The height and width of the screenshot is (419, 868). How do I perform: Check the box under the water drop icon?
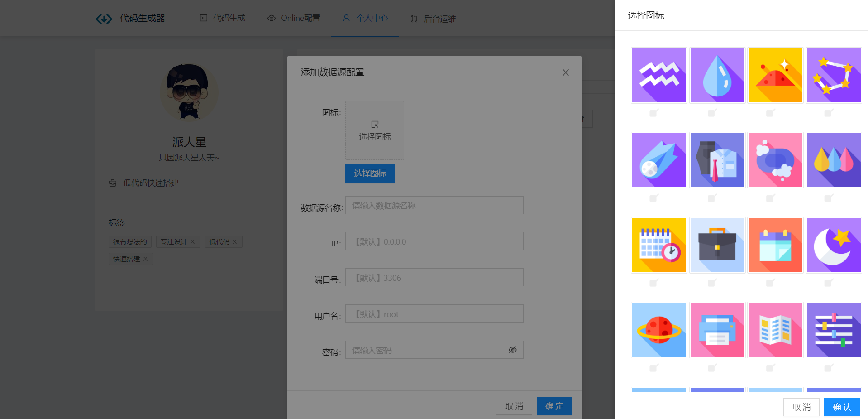coord(712,113)
